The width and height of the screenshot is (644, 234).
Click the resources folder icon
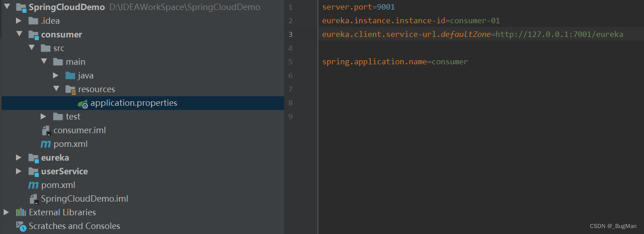[x=70, y=89]
